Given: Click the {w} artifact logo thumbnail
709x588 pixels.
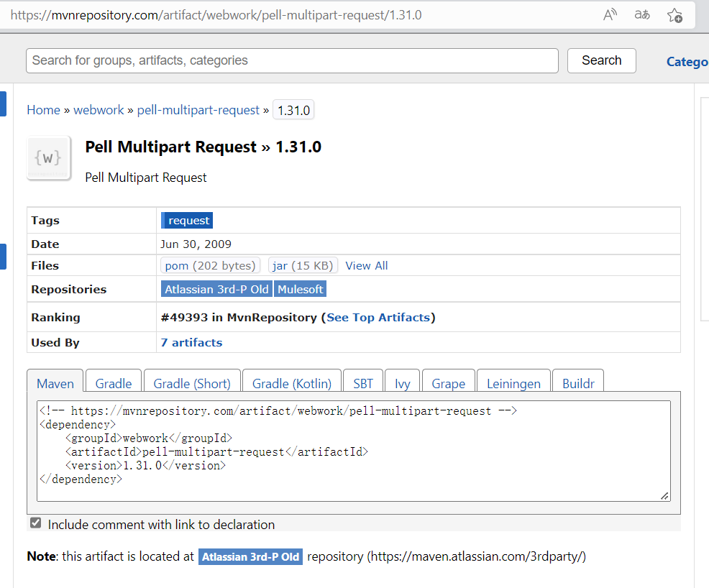Looking at the screenshot, I should point(49,158).
